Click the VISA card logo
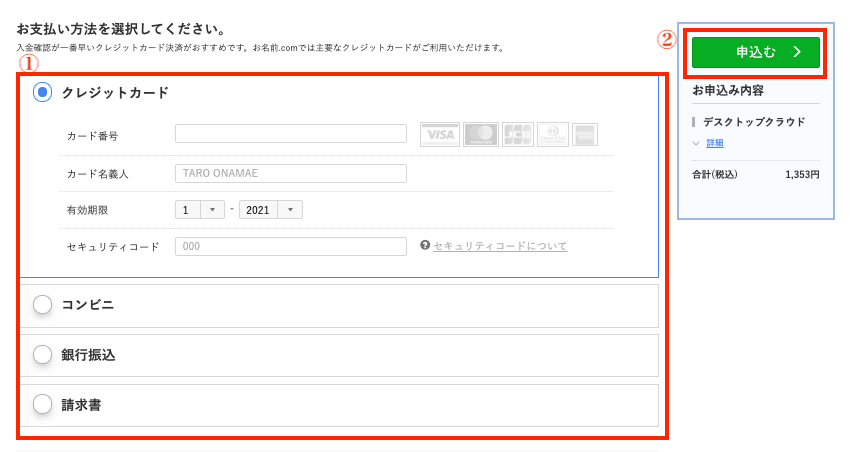This screenshot has width=855, height=452. [439, 135]
